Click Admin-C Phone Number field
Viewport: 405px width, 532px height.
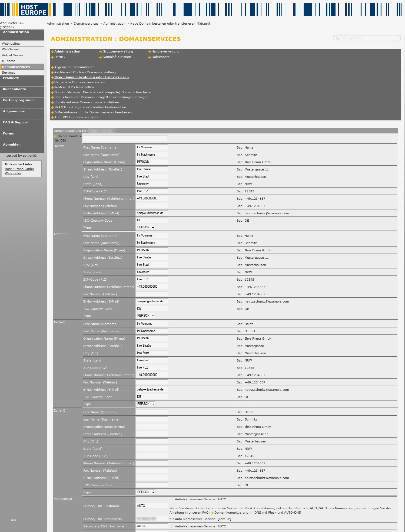tap(152, 287)
